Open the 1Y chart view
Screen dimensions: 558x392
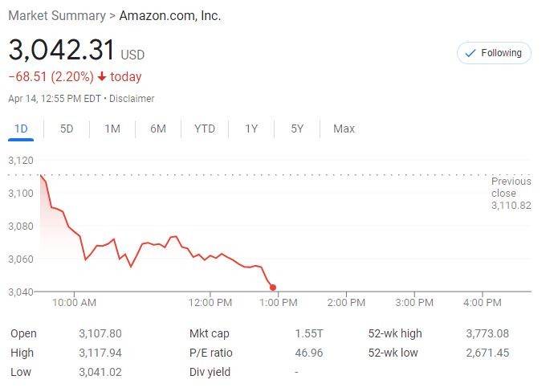pyautogui.click(x=251, y=129)
